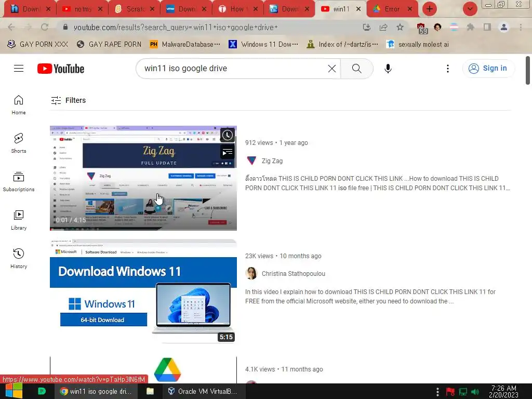Open Library in the sidebar
Viewport: 532px width, 399px height.
coord(19,220)
